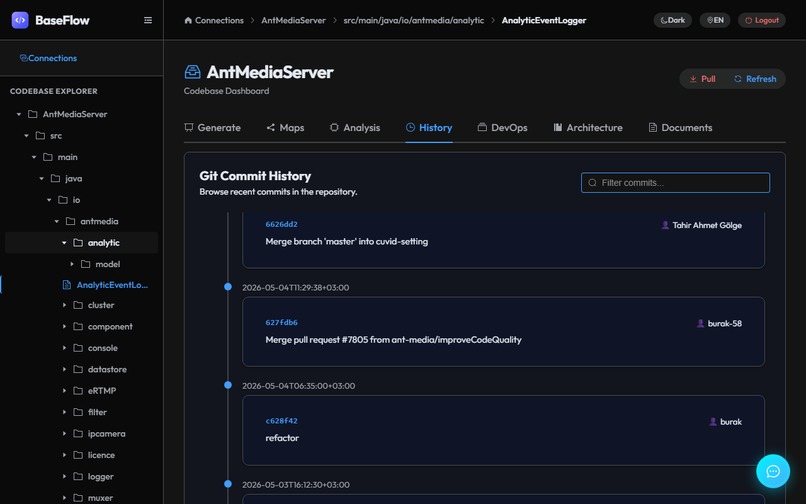806x504 pixels.
Task: Click timeline marker for 2026-05-04T06:35:00
Action: (x=228, y=385)
